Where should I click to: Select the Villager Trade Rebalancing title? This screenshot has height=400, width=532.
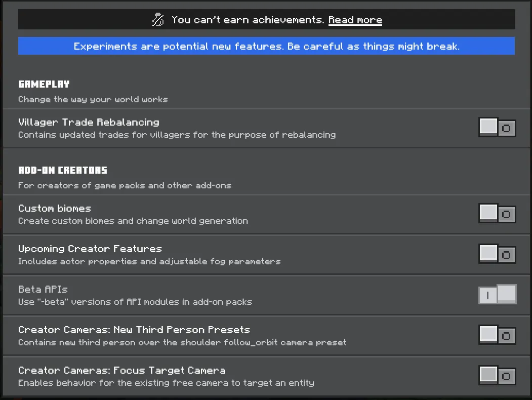(x=89, y=122)
